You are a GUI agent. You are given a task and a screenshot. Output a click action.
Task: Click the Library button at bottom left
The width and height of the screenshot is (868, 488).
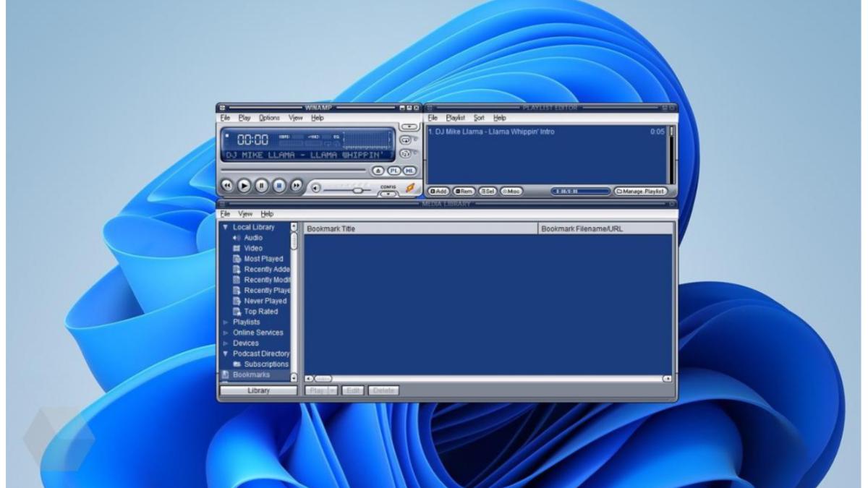coord(258,390)
